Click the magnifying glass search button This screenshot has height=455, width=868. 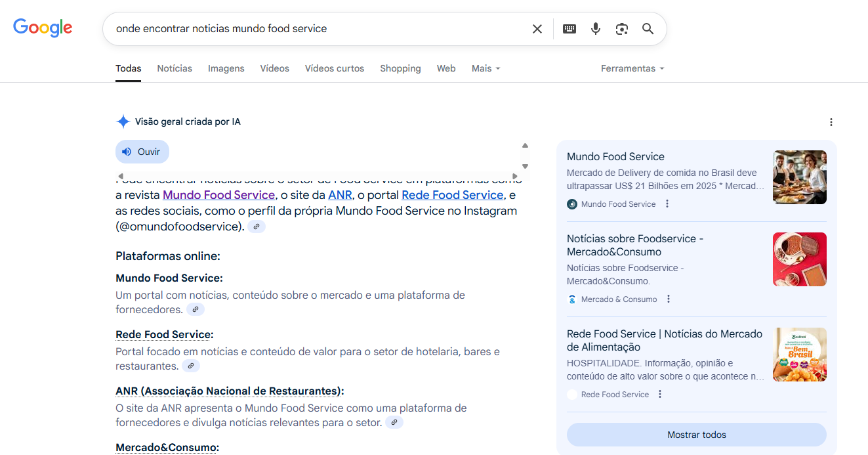tap(648, 29)
